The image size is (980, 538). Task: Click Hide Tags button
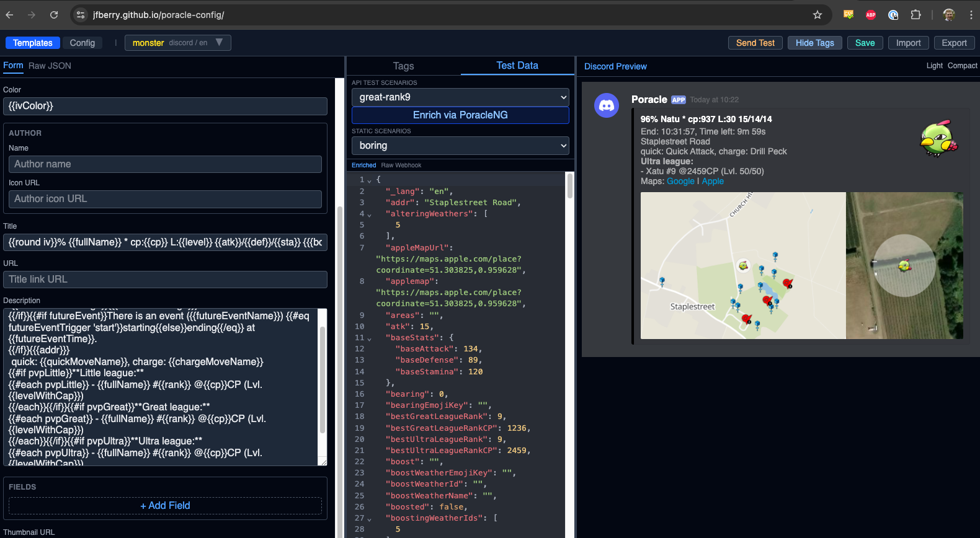pos(815,43)
